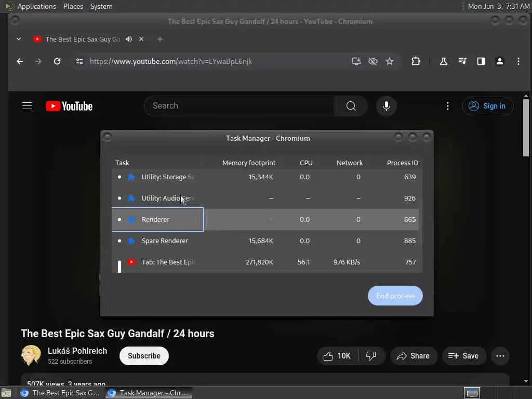This screenshot has height=399, width=532.
Task: Click the Share button
Action: pos(413,356)
